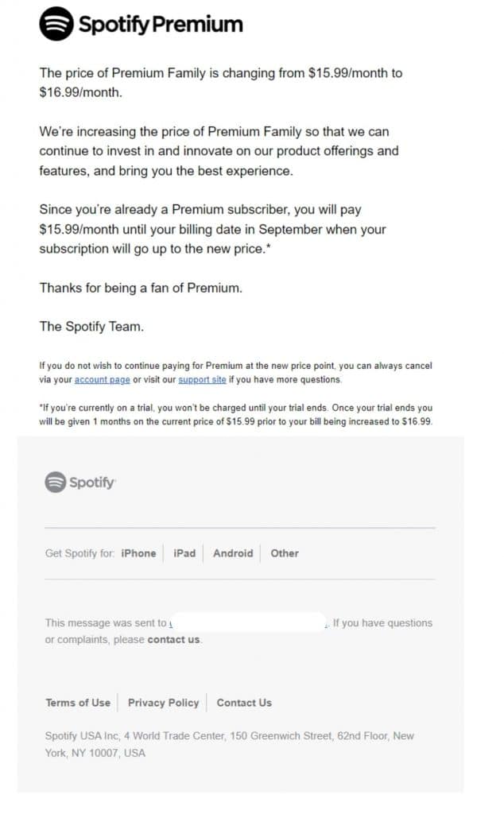Click the gray Spotify logo icon in footer

click(55, 483)
